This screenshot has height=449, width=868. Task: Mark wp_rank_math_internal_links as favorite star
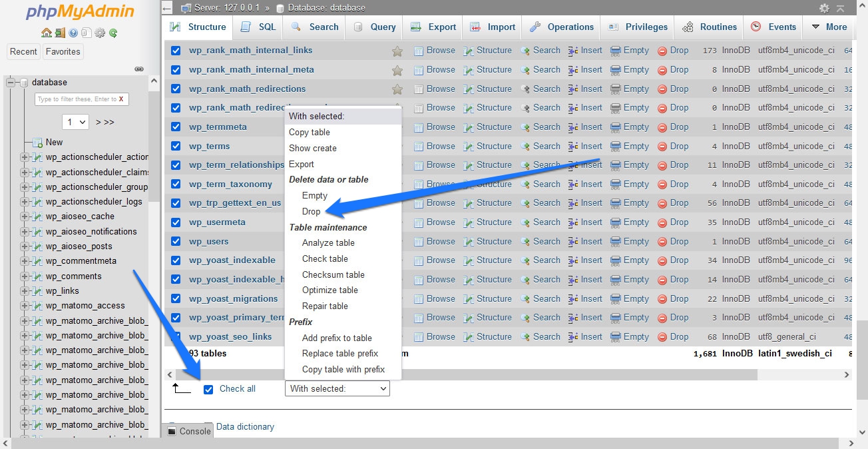point(397,51)
